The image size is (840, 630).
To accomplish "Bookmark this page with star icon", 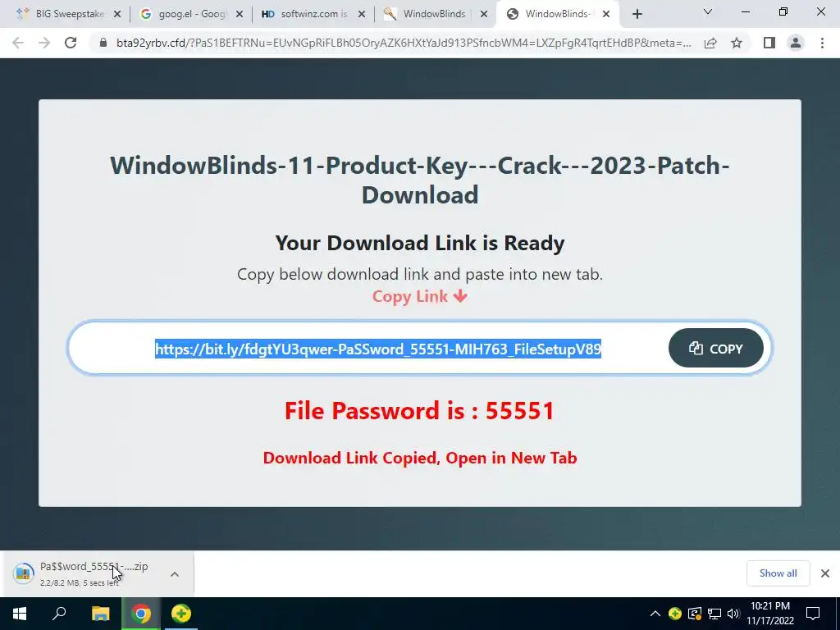I will click(737, 43).
